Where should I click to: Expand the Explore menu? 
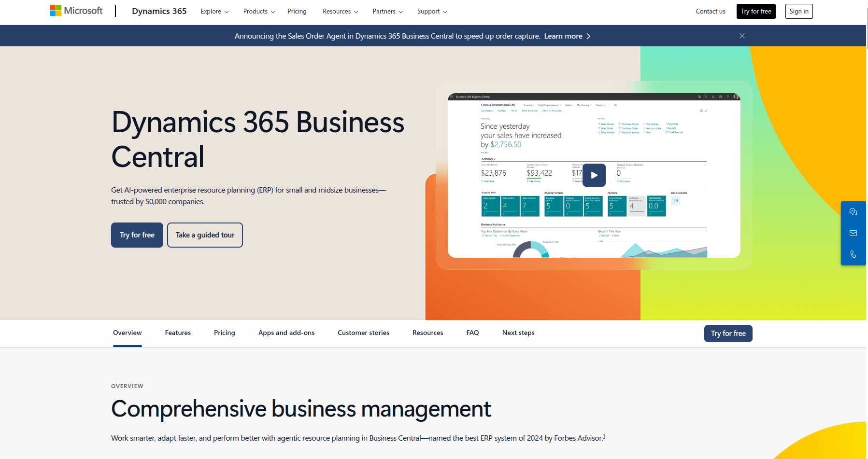click(x=214, y=11)
